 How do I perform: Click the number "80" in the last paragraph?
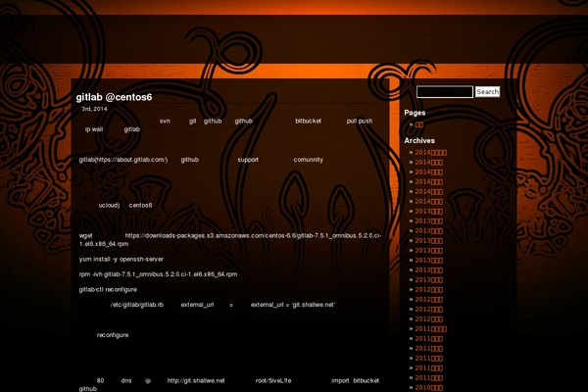101,380
